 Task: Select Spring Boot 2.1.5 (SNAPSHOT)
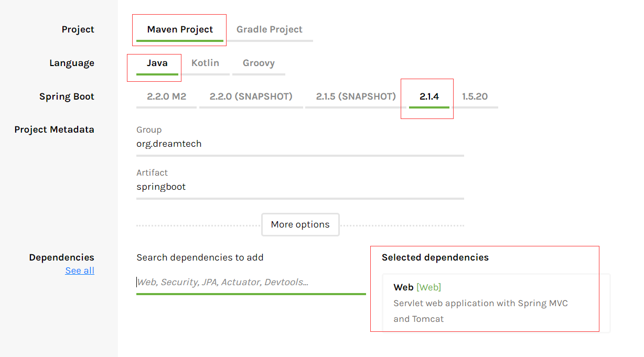356,96
